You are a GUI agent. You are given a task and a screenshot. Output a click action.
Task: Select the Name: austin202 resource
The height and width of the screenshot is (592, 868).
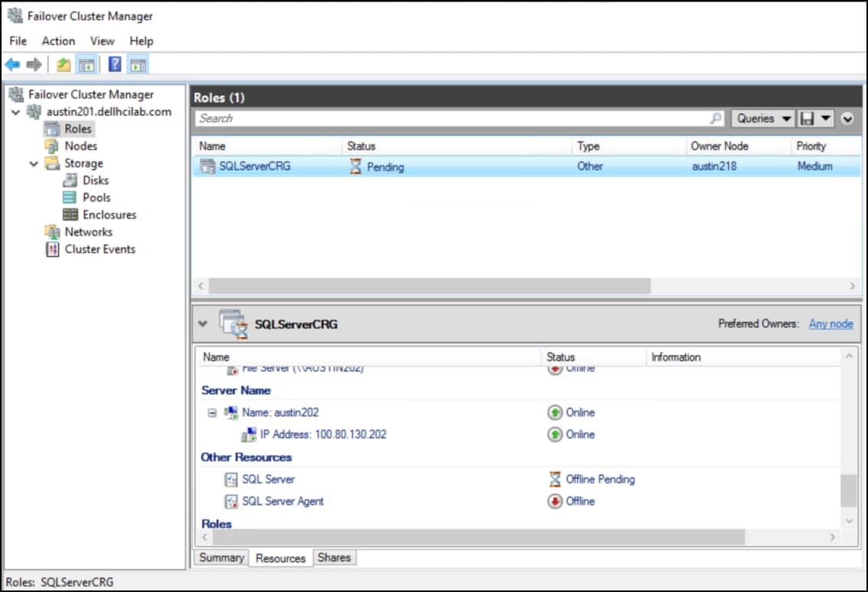[x=280, y=412]
